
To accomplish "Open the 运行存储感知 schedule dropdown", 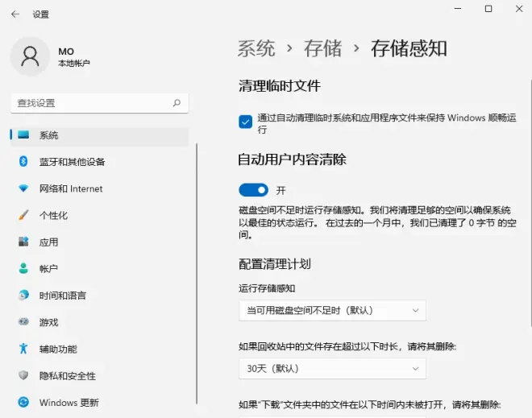I will pos(332,310).
